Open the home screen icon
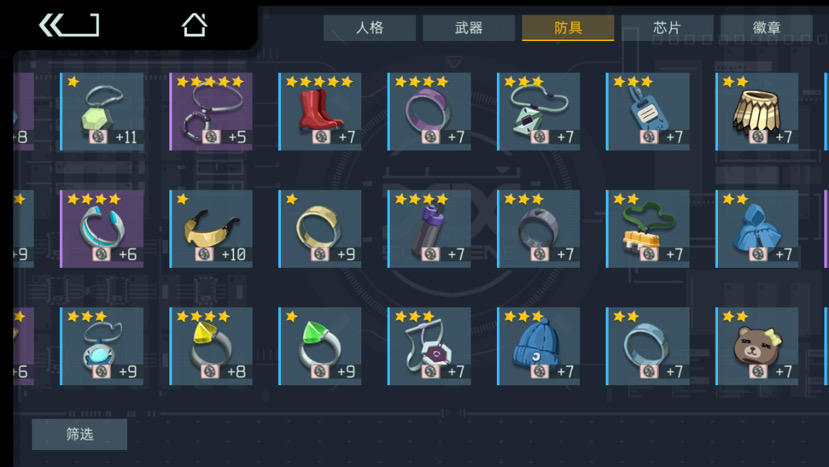The height and width of the screenshot is (467, 829). [194, 25]
